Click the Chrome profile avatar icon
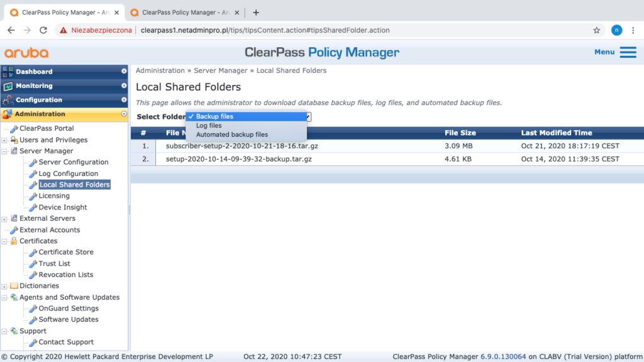Viewport: 644px width, 362px height. click(x=616, y=30)
